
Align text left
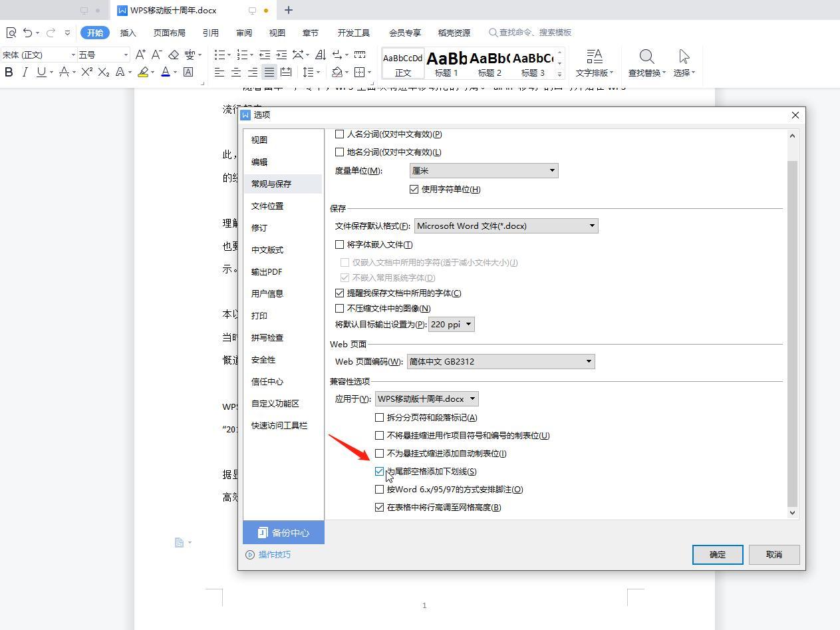tap(219, 72)
